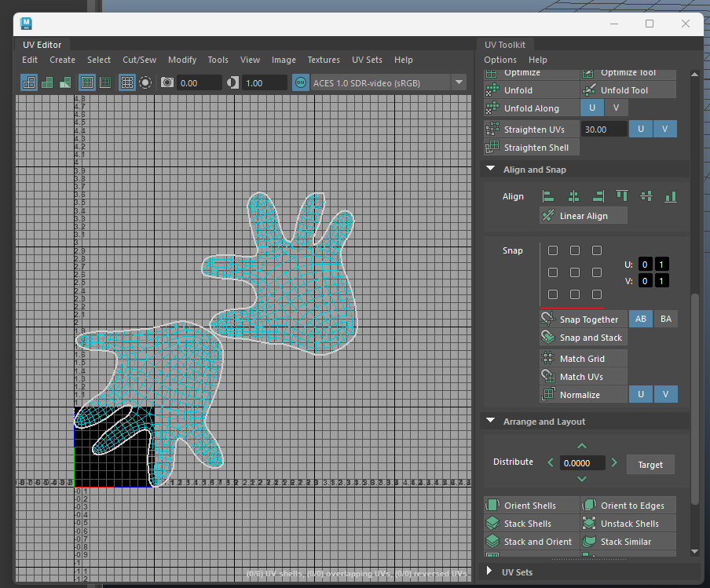Click the Straighten UVs angle field 30.00
The image size is (710, 588).
(x=604, y=130)
